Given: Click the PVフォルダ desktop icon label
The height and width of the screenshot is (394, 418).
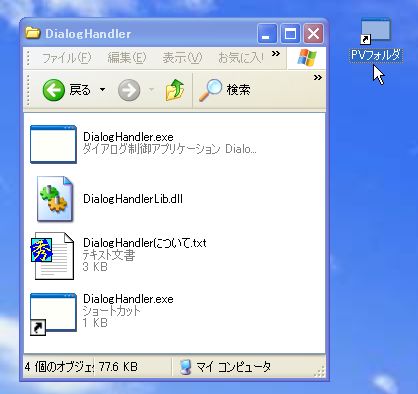Looking at the screenshot, I should [x=376, y=56].
